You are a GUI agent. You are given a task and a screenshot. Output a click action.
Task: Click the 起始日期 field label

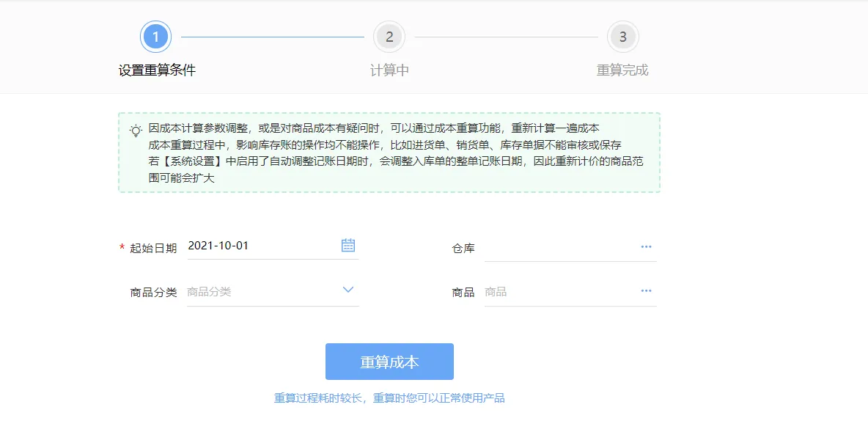153,248
